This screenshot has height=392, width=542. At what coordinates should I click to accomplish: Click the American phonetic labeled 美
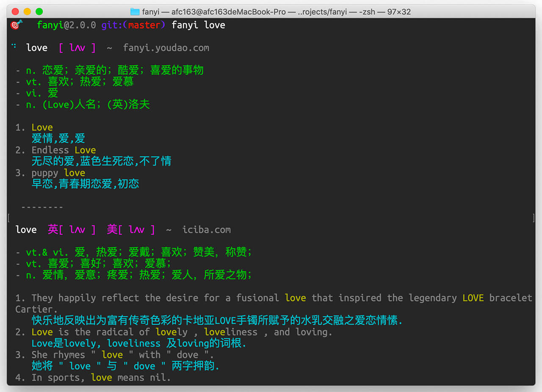[x=130, y=230]
